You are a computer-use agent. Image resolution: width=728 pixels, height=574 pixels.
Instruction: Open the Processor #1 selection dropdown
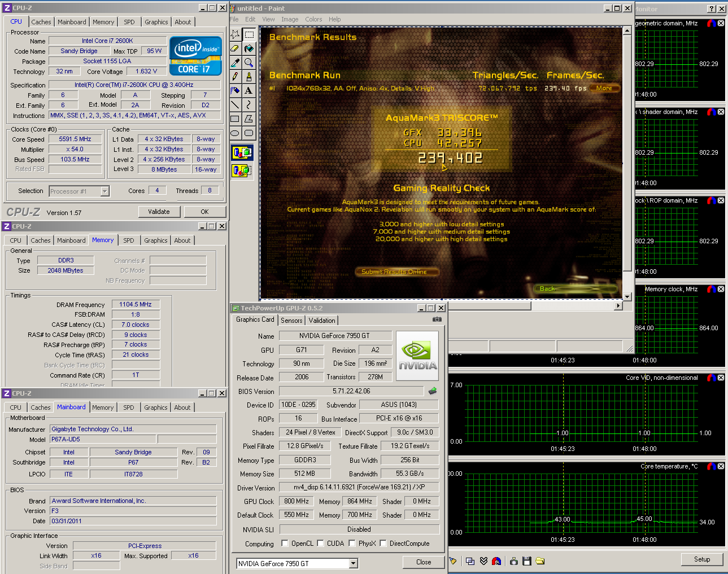(104, 191)
